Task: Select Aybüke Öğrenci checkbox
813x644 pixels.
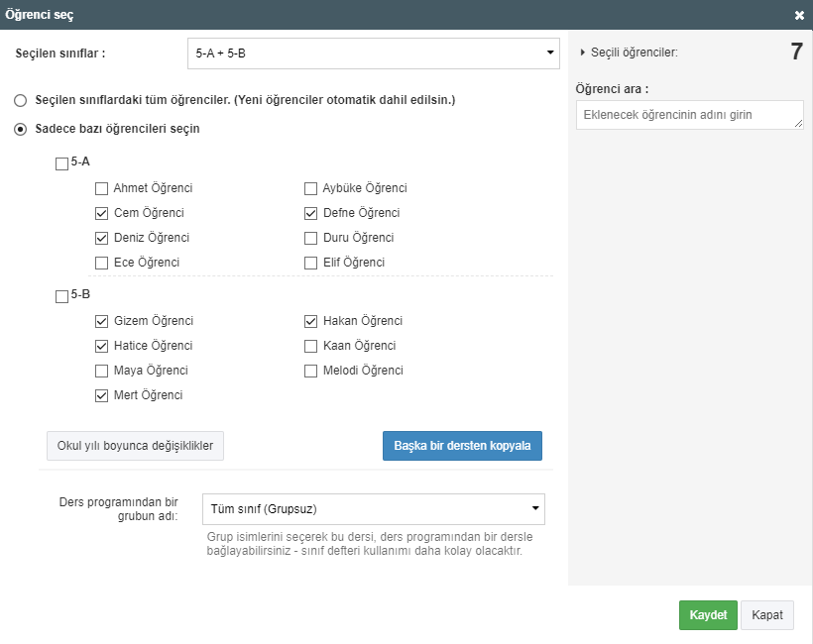Action: [311, 188]
